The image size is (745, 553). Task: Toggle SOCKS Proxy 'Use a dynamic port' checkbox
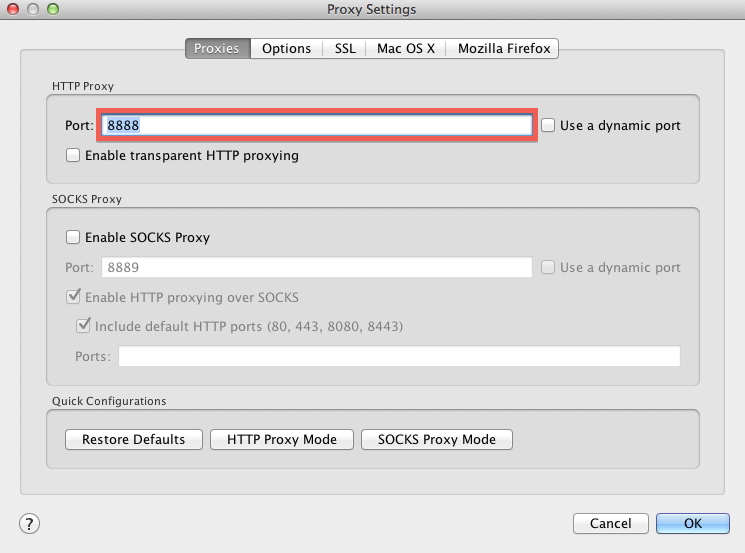tap(548, 267)
